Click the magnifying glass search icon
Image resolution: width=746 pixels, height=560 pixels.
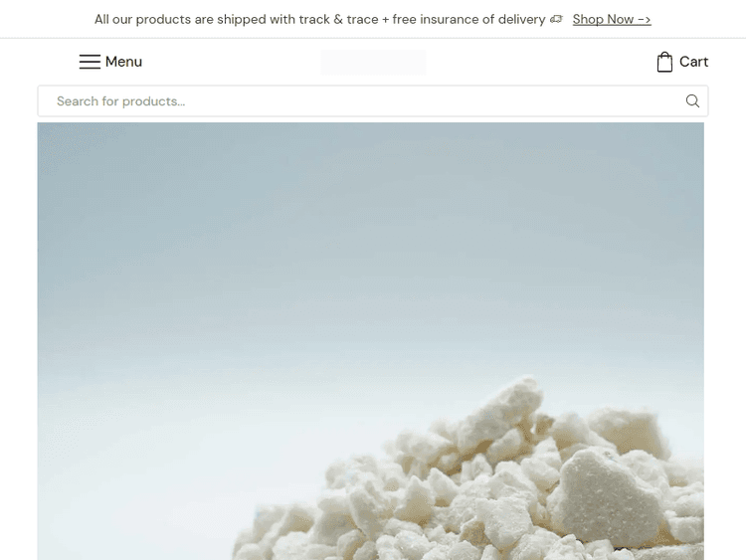click(692, 100)
